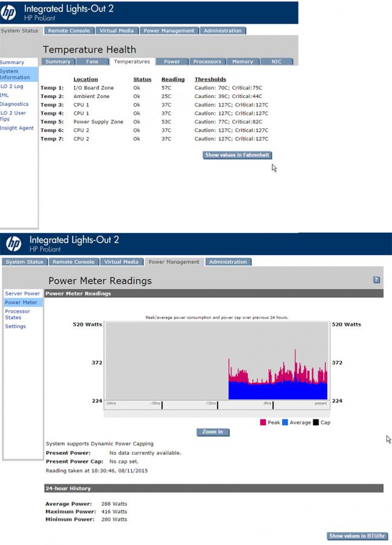Image resolution: width=392 pixels, height=545 pixels.
Task: Click the Status column header
Action: pyautogui.click(x=142, y=79)
